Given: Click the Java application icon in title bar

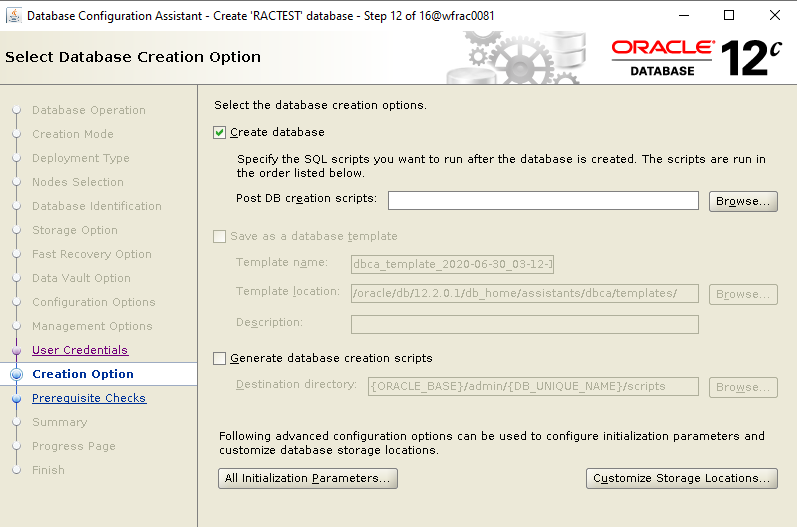Looking at the screenshot, I should [14, 16].
